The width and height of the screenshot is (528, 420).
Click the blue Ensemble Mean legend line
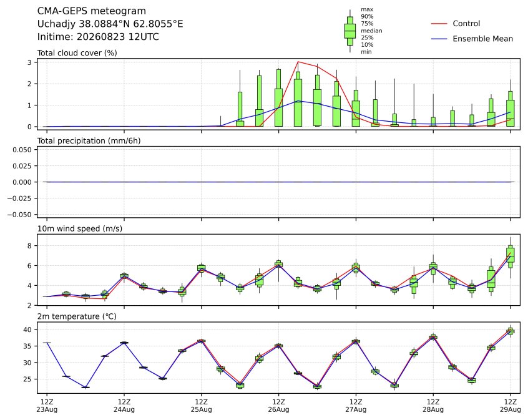click(x=439, y=39)
